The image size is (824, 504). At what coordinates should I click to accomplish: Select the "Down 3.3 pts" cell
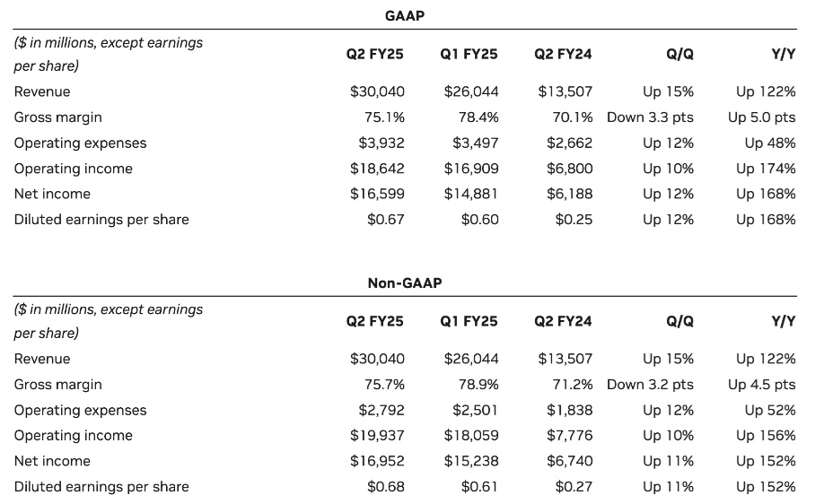[650, 117]
